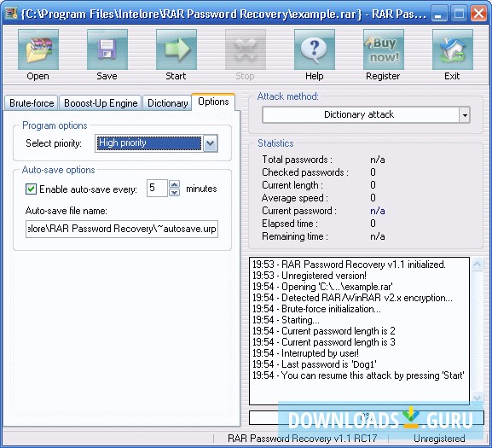Toggle the Enable auto-save checkbox
Viewport: 492px width, 448px height.
(x=31, y=189)
